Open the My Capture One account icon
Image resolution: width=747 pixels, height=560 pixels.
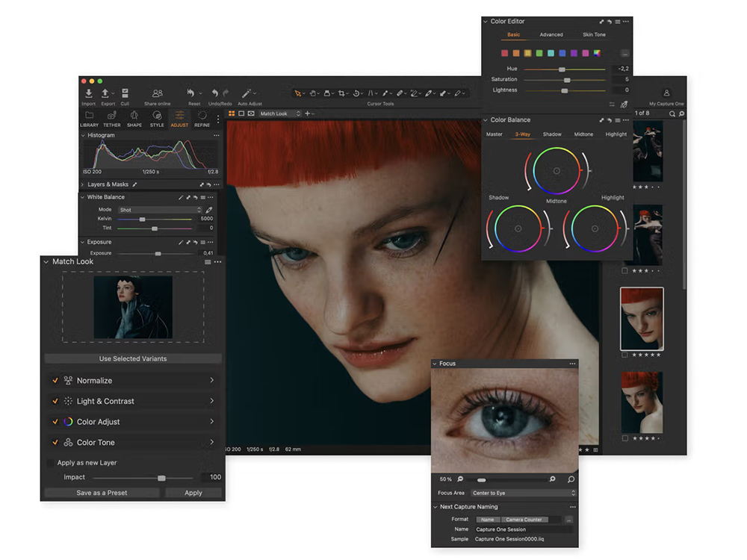[x=666, y=93]
